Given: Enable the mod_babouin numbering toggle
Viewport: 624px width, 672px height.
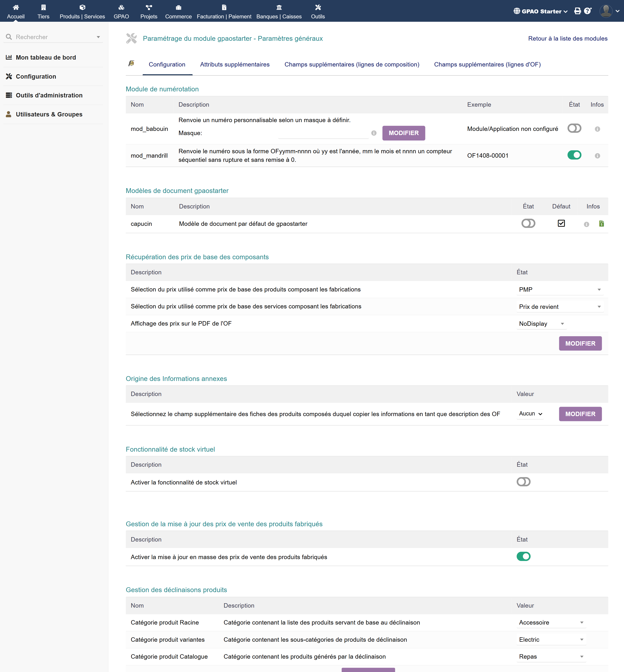Looking at the screenshot, I should (x=574, y=128).
